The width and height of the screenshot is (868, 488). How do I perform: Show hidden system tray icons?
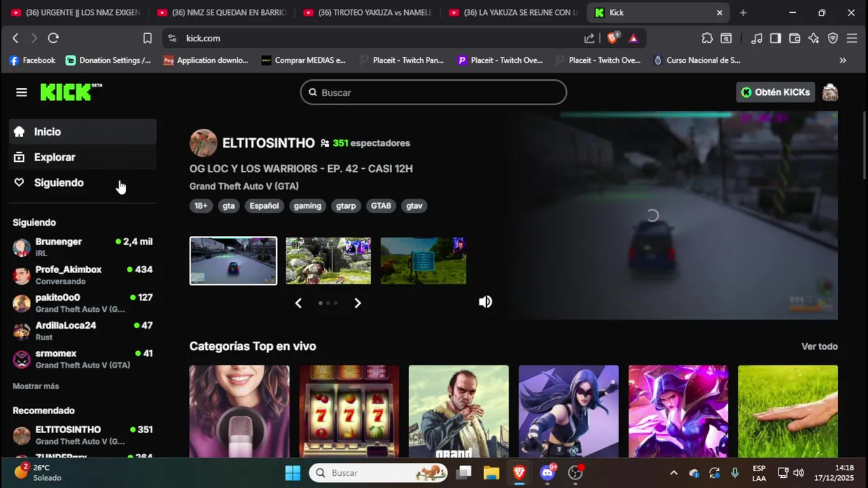click(x=673, y=473)
